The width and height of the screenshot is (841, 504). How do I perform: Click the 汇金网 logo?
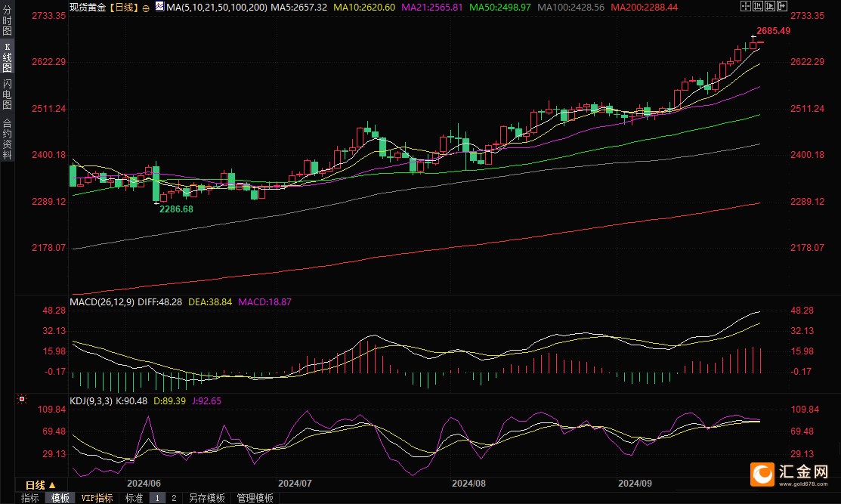click(x=793, y=474)
